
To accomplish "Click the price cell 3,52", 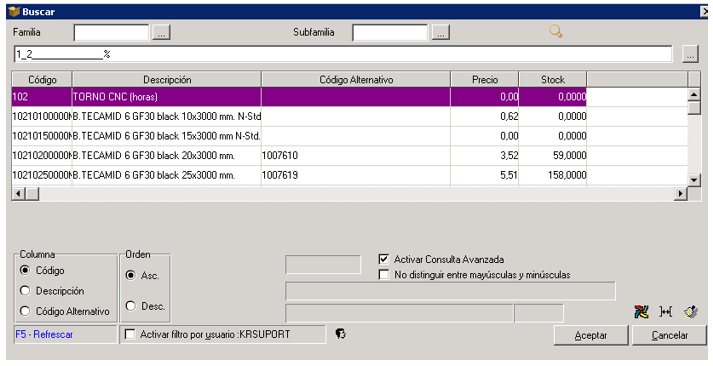I will (x=485, y=155).
